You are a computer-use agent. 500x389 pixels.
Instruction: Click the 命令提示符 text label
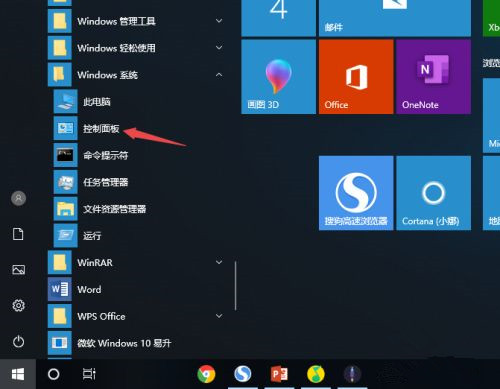pyautogui.click(x=106, y=155)
